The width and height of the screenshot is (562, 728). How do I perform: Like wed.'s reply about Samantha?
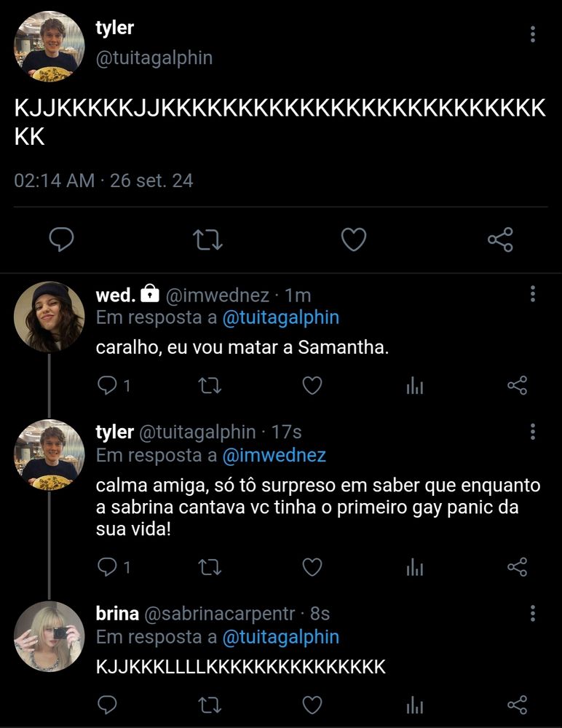(x=312, y=386)
